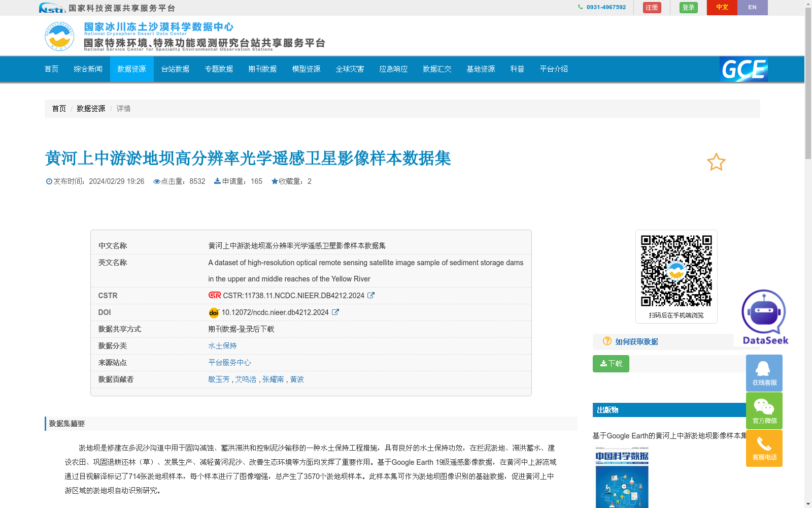
Task: Open 综合新闻 menu item
Action: [x=88, y=69]
